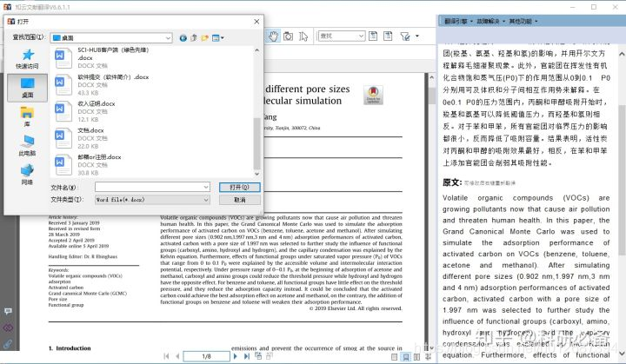This screenshot has width=626, height=364.
Task: Go to previous PDF page
Action: 177,356
